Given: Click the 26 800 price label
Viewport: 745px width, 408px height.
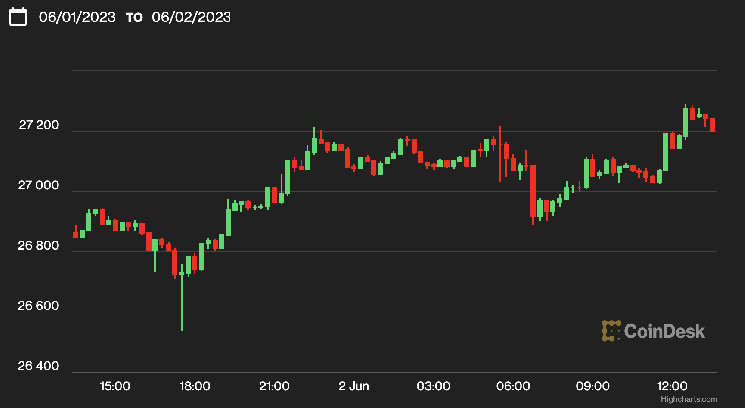Looking at the screenshot, I should tap(38, 246).
